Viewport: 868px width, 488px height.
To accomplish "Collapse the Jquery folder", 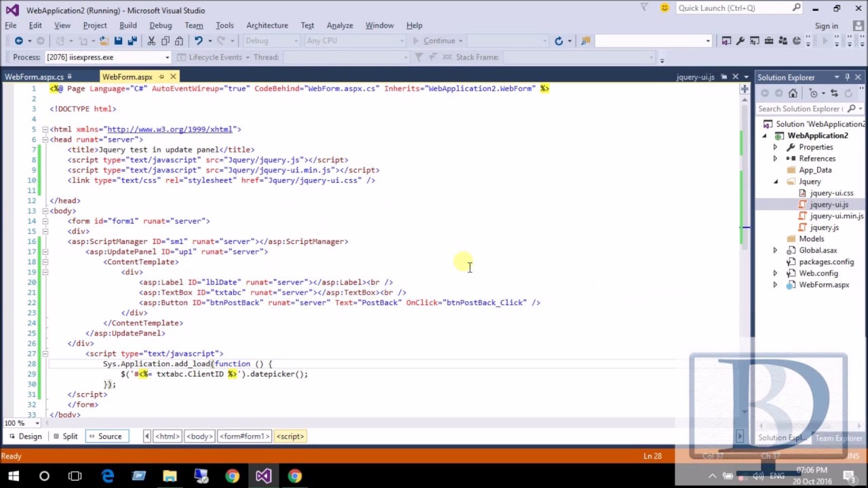I will [x=775, y=182].
